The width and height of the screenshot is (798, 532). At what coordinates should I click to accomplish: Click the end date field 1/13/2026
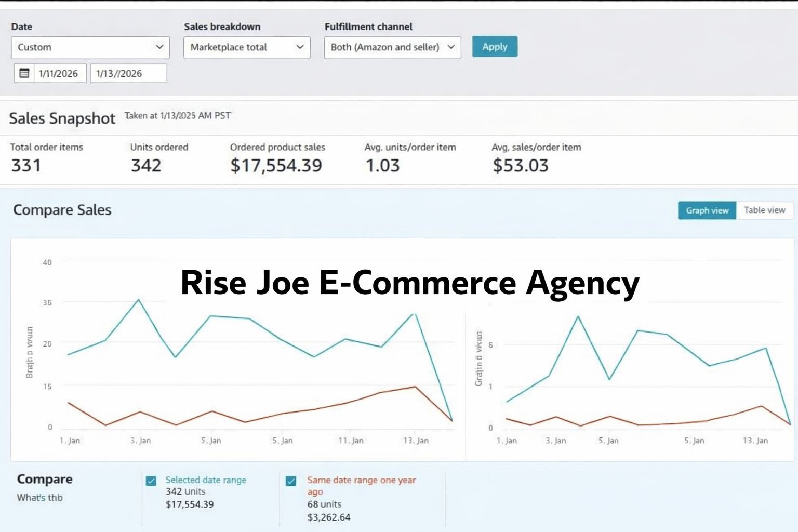pyautogui.click(x=128, y=73)
